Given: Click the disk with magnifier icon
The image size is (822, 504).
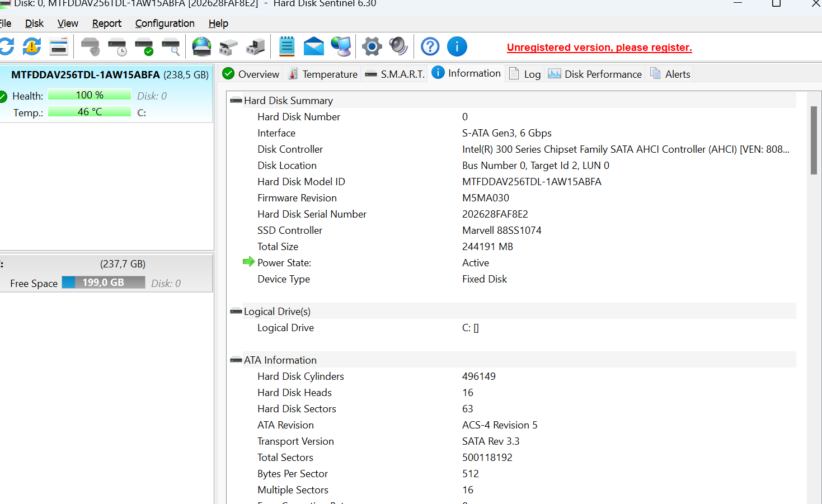Looking at the screenshot, I should point(171,46).
